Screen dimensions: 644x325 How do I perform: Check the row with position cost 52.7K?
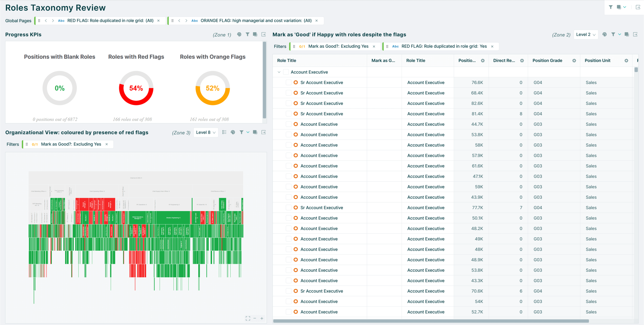pos(289,312)
